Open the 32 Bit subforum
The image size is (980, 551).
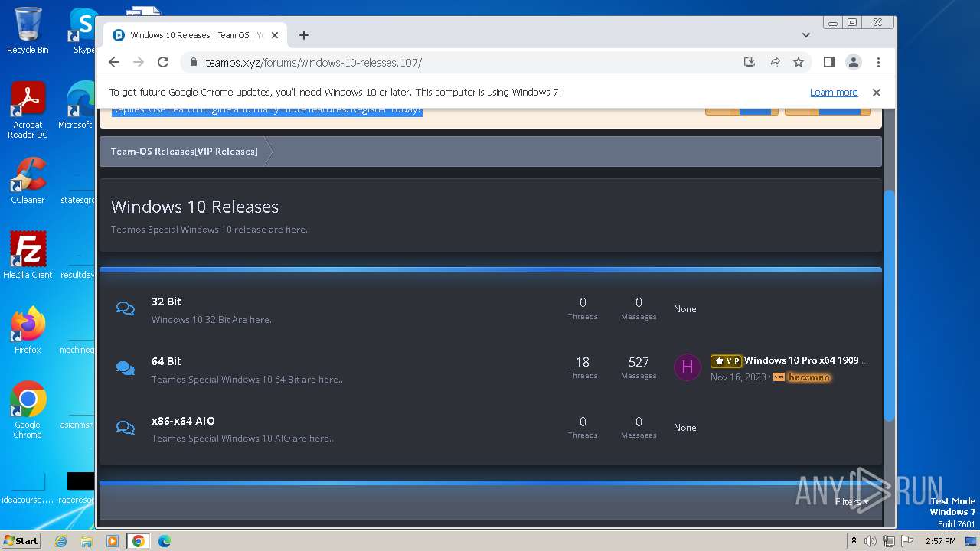(x=167, y=302)
